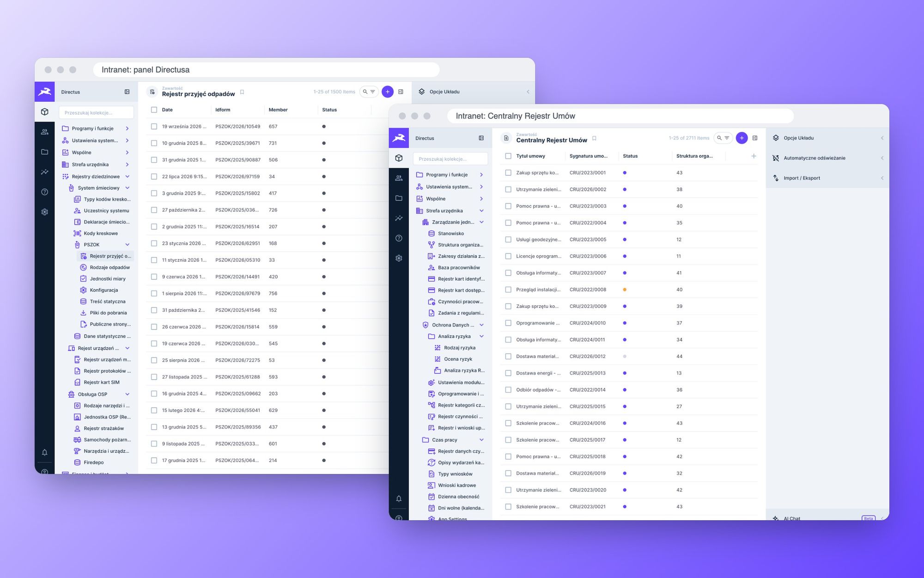Viewport: 924px width, 578px height.
Task: Add a column with the table plus icon
Action: tap(754, 156)
